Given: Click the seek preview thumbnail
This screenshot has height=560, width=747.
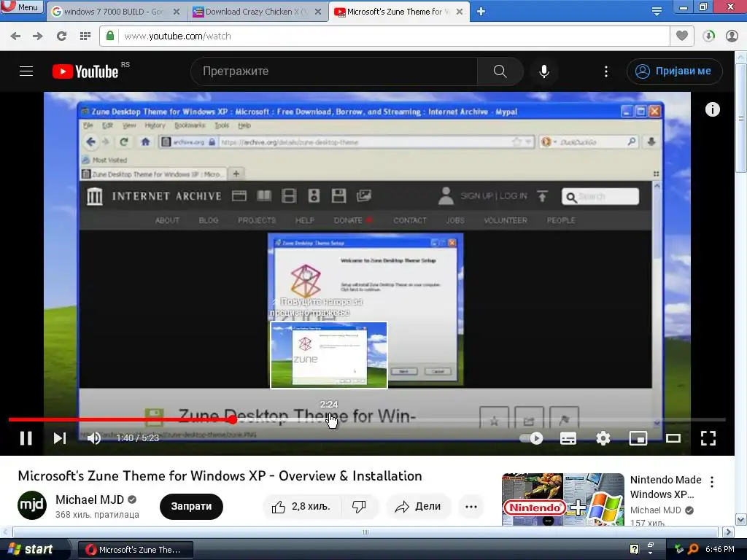Looking at the screenshot, I should (x=329, y=355).
